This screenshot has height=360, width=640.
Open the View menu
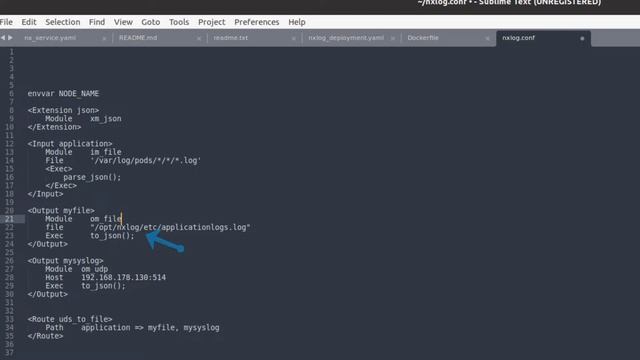[123, 22]
